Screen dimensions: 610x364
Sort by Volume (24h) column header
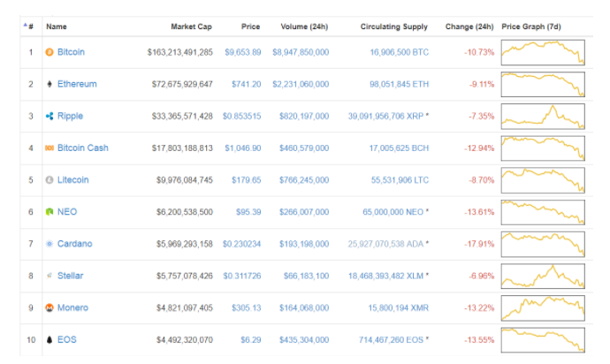(x=303, y=27)
